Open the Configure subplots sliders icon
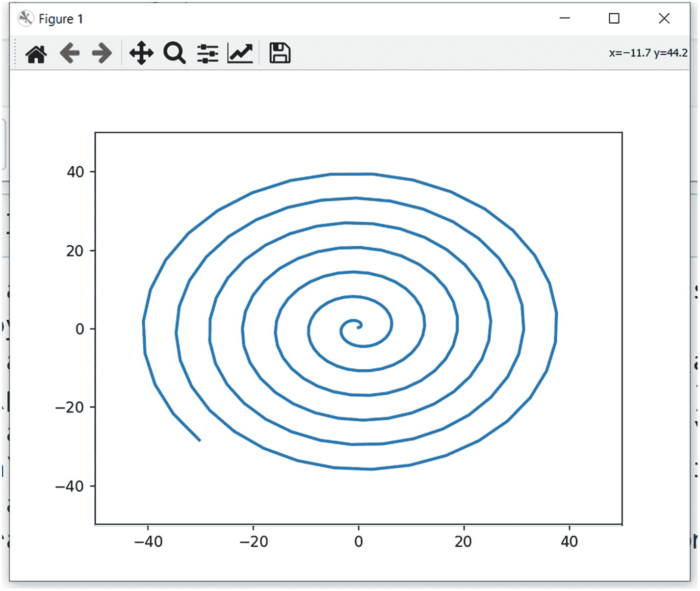Viewport: 700px width, 591px height. [207, 53]
